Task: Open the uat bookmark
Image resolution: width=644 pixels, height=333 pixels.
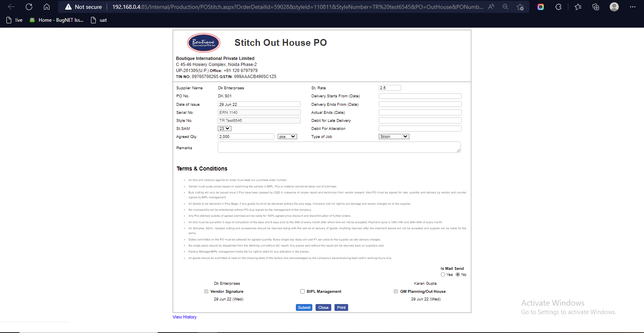Action: [x=99, y=20]
